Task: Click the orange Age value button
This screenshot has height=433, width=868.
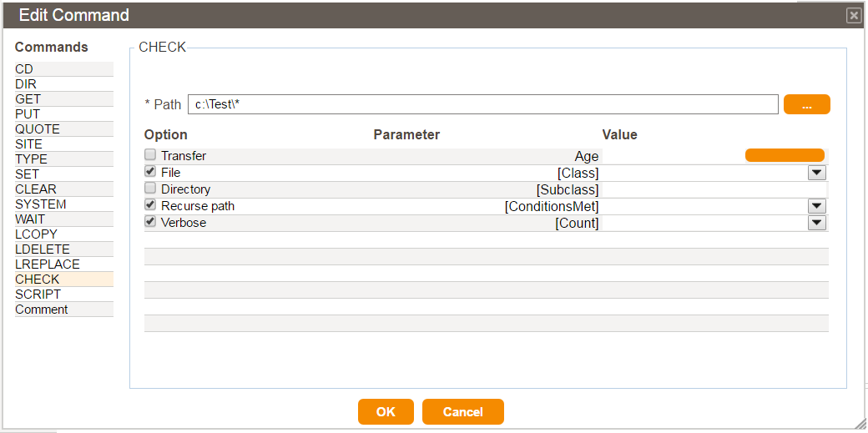Action: [785, 155]
